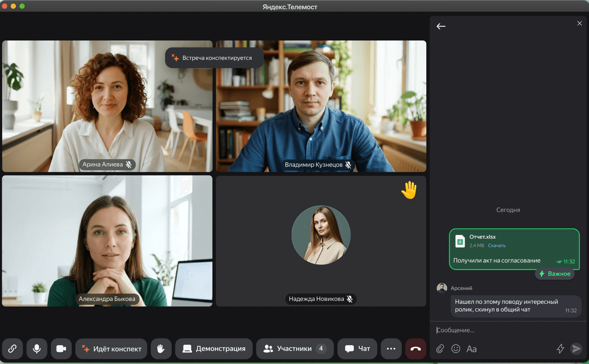Image resolution: width=589 pixels, height=364 pixels.
Task: Click Арсений's avatar in the chat
Action: [442, 288]
